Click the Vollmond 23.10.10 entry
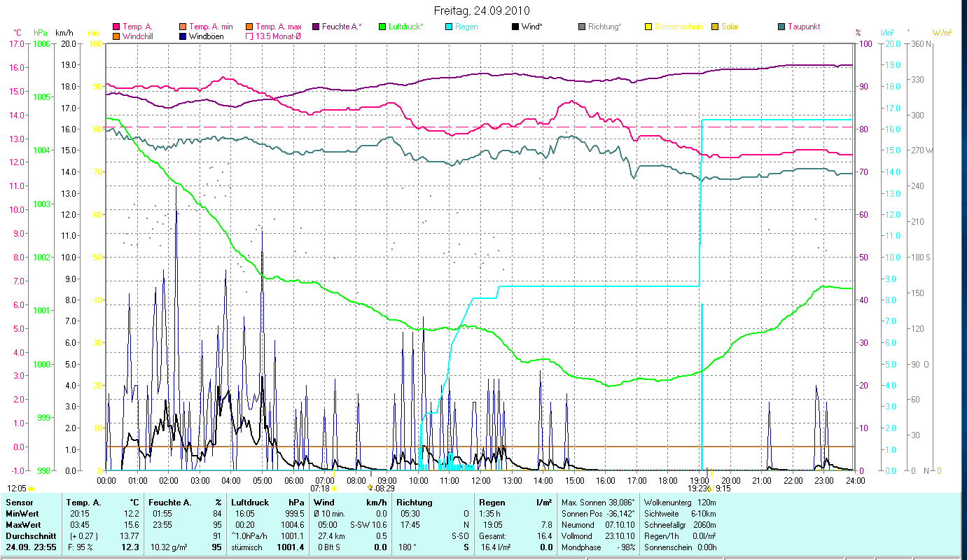Viewport: 967px width, 560px height. (598, 536)
